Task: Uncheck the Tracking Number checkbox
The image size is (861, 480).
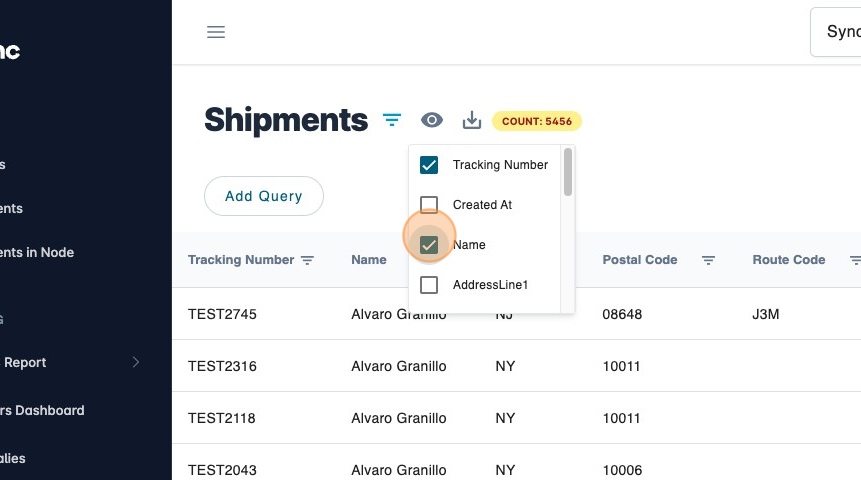Action: point(429,165)
